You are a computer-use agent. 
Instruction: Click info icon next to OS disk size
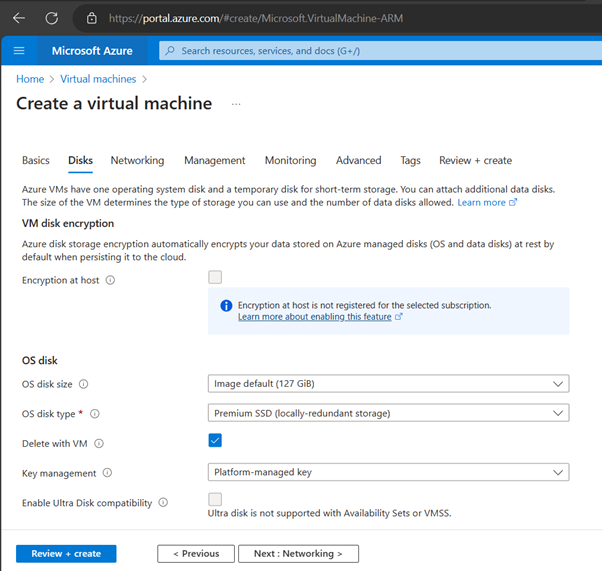coord(84,384)
